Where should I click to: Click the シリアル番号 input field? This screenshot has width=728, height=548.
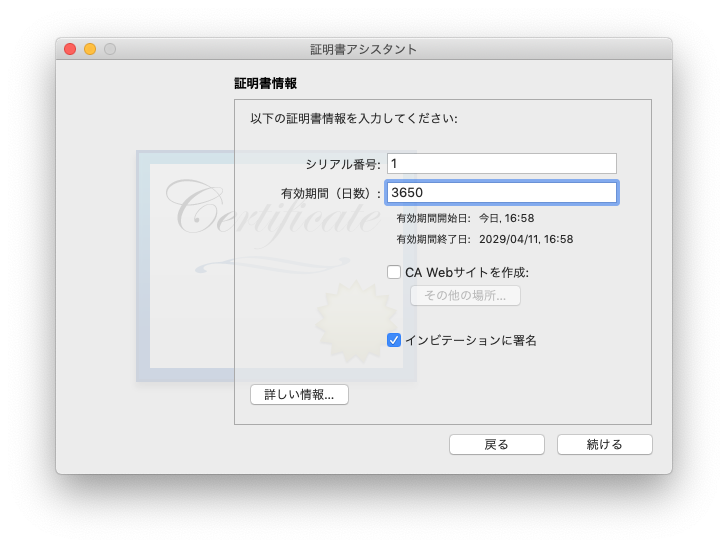click(x=502, y=163)
